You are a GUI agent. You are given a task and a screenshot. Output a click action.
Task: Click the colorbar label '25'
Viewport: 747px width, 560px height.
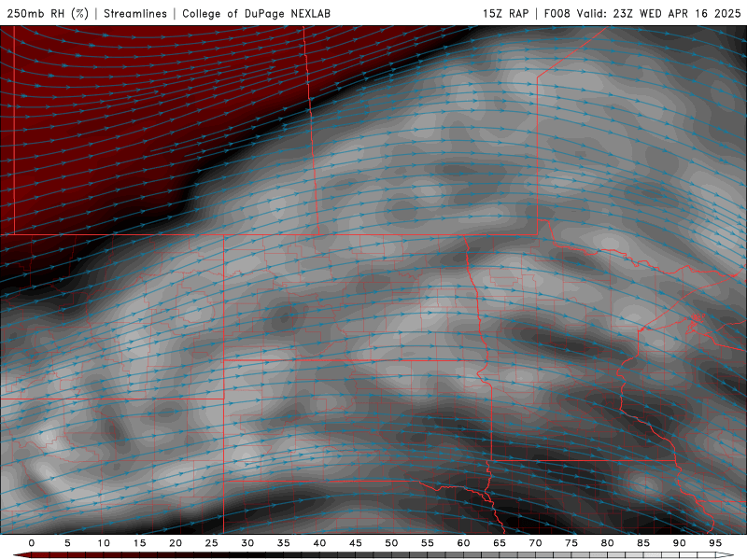click(212, 543)
